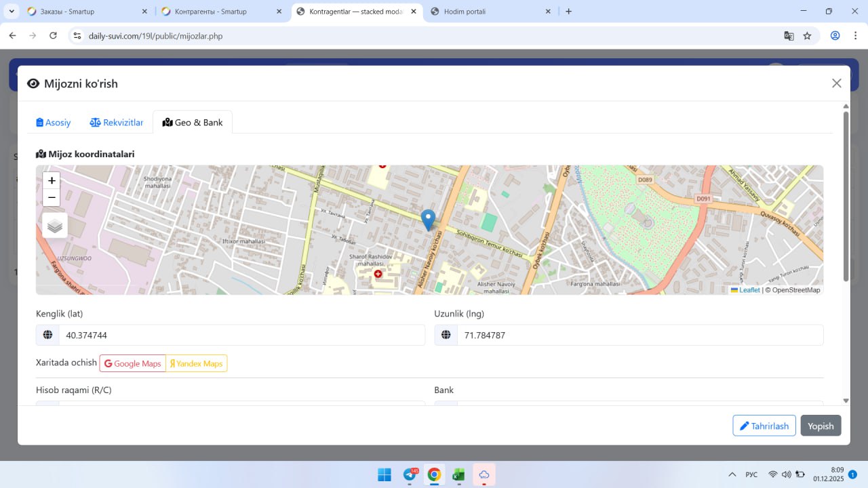Switch to the Asosiy tab

tap(54, 123)
